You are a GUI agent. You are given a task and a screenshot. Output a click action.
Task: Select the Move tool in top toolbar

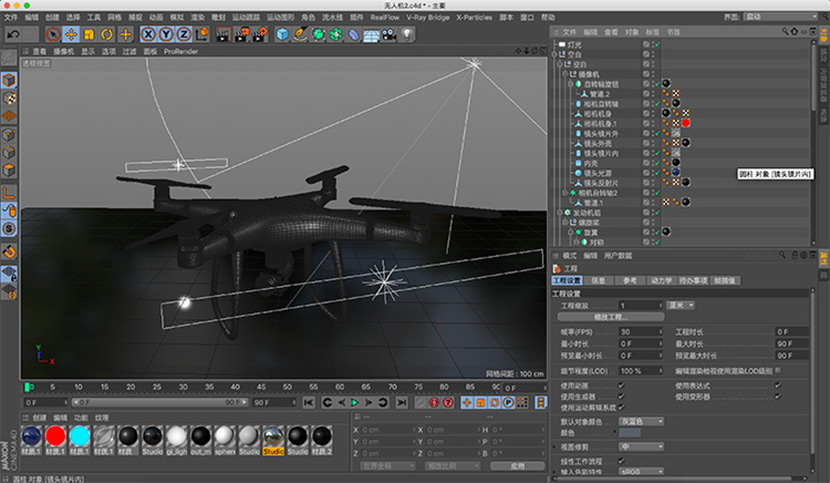(72, 34)
